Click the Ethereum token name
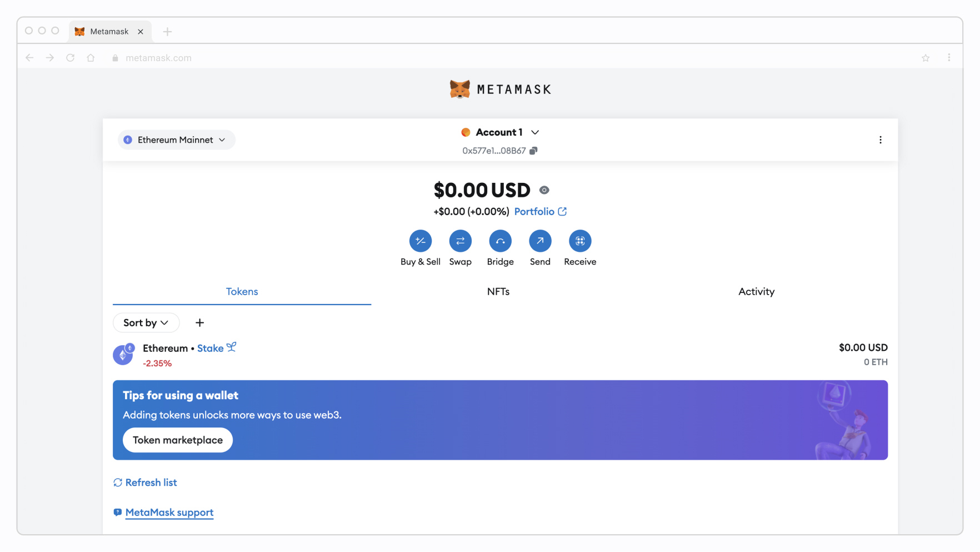This screenshot has height=552, width=980. point(165,348)
